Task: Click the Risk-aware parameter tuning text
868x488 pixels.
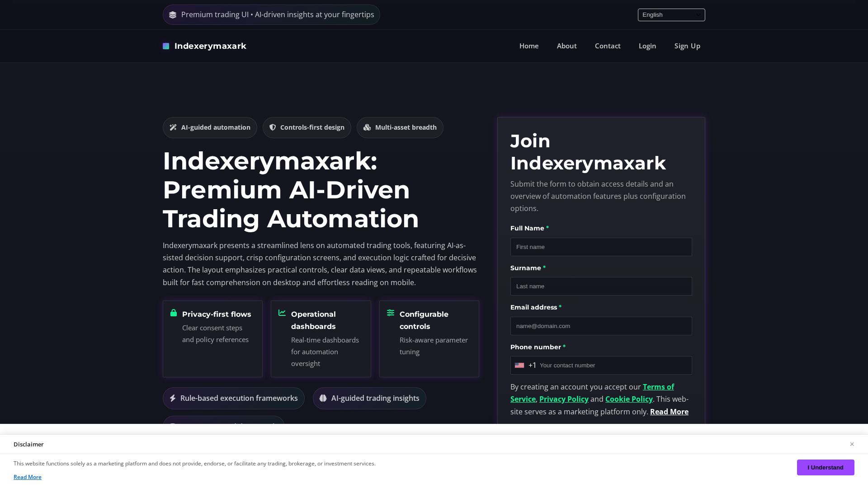Action: click(434, 346)
